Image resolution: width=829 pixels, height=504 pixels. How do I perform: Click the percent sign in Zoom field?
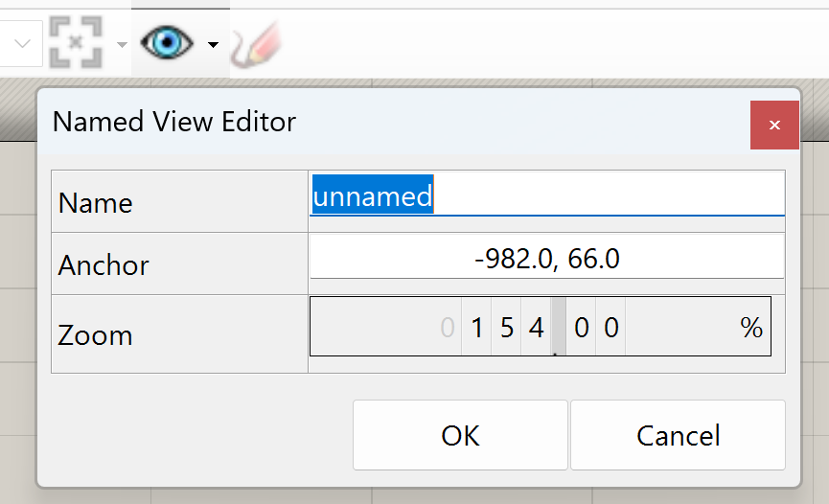751,329
